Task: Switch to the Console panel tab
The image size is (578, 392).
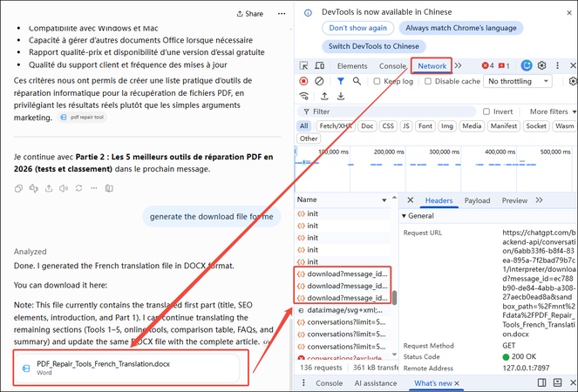Action: click(392, 66)
